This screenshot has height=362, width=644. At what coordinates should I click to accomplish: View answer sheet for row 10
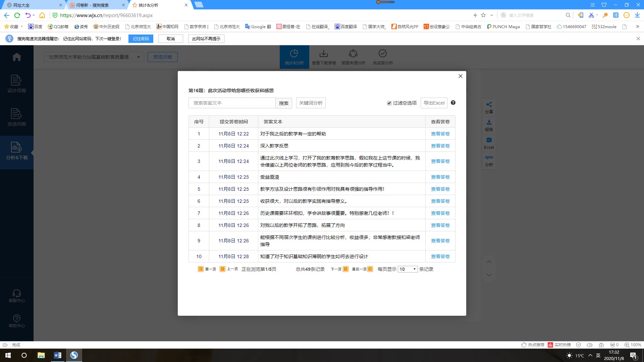tap(440, 256)
